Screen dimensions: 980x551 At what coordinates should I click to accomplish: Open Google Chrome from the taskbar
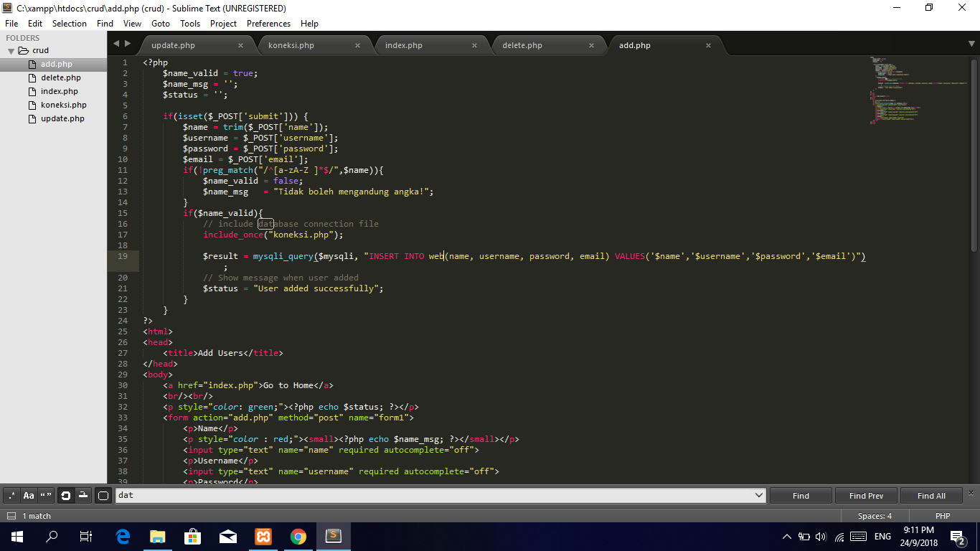pyautogui.click(x=298, y=537)
